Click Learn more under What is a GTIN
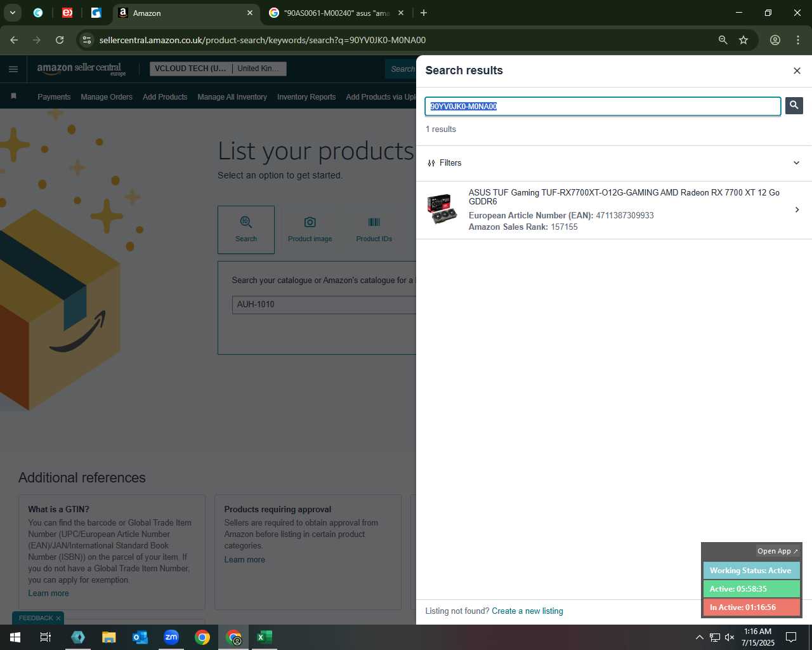Screen dimensions: 812x650 pyautogui.click(x=48, y=594)
